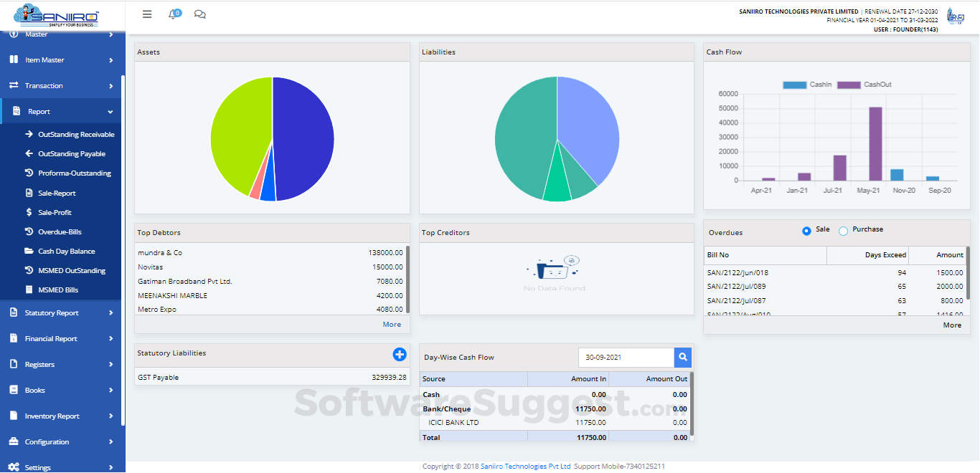Click More under Top Debtors
980x473 pixels.
pyautogui.click(x=392, y=325)
